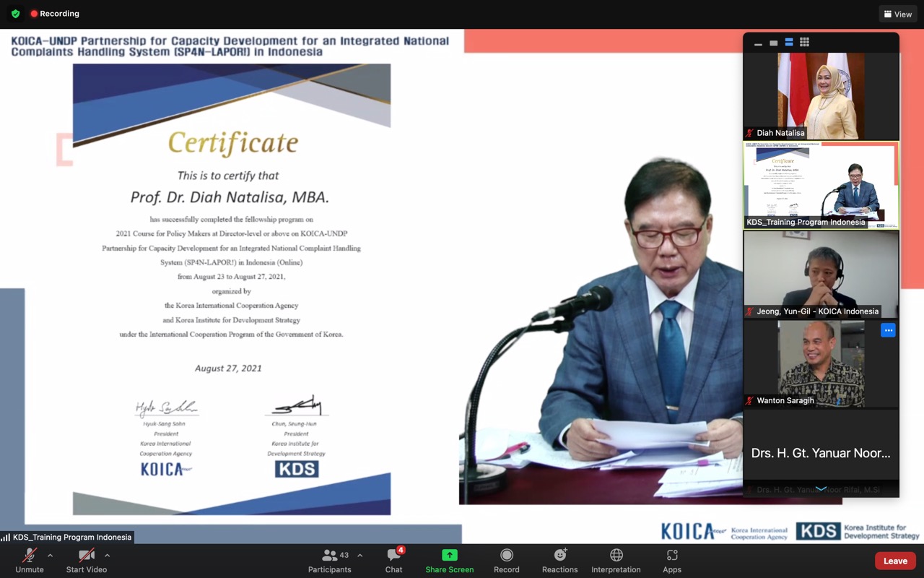Image resolution: width=924 pixels, height=578 pixels.
Task: Click the KOICA logo on the certificate
Action: (165, 470)
